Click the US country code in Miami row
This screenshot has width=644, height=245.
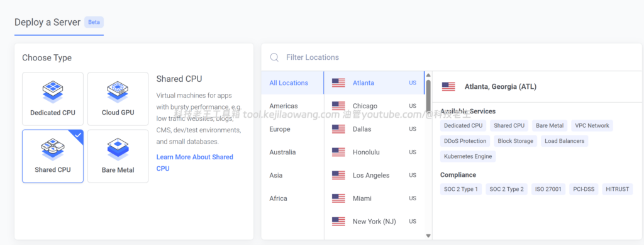click(413, 198)
